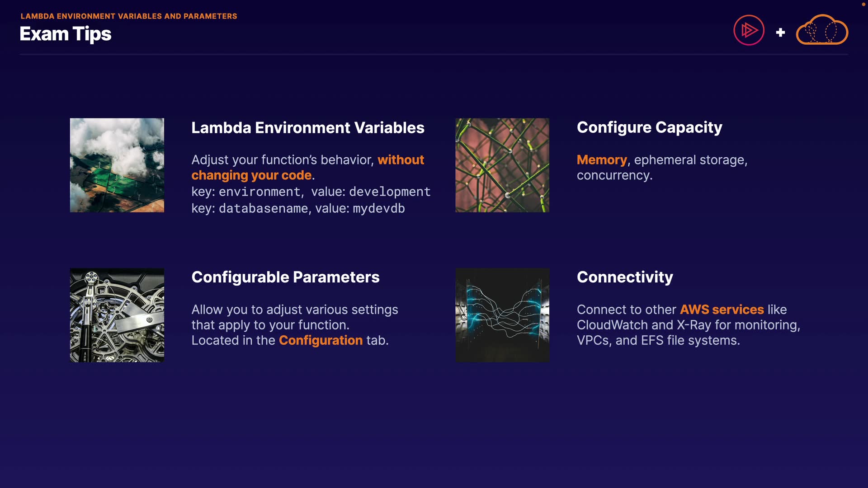The height and width of the screenshot is (488, 868).
Task: Click the 'key: databasename, value: mydevdb' line
Action: click(298, 208)
